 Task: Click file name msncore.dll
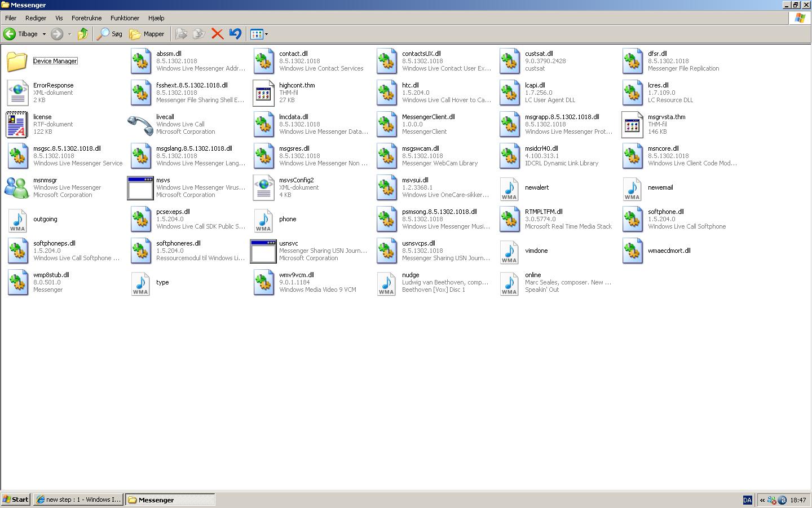[663, 148]
